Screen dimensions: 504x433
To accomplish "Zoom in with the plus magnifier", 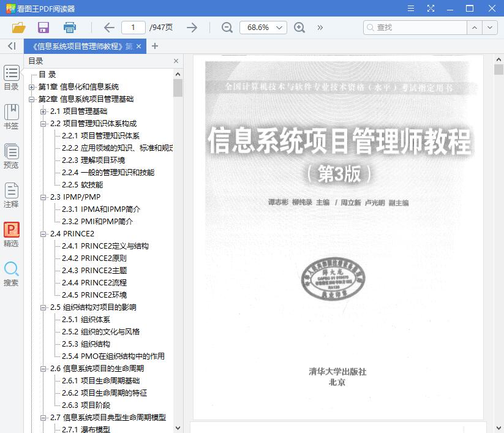I will tap(299, 28).
